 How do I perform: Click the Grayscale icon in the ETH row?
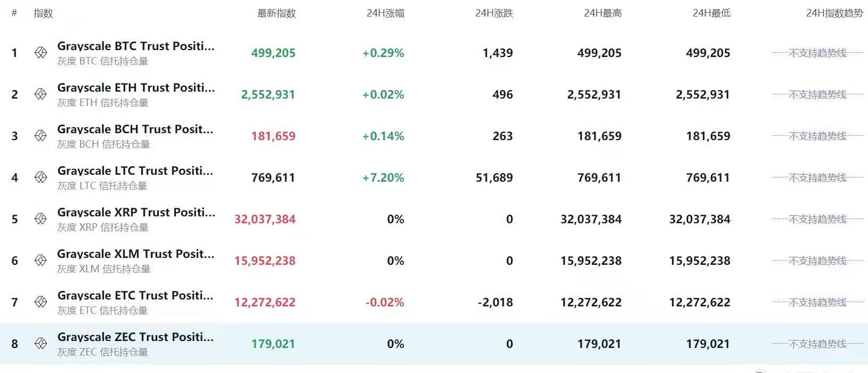[x=40, y=94]
